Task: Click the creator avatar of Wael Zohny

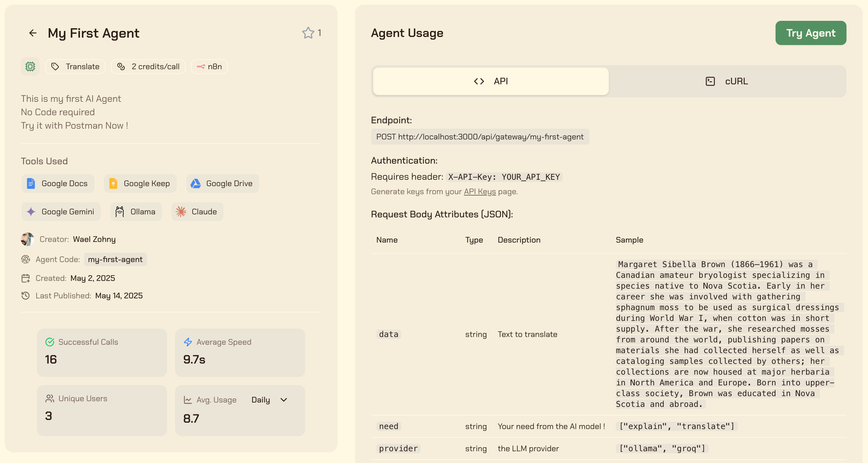Action: 27,239
